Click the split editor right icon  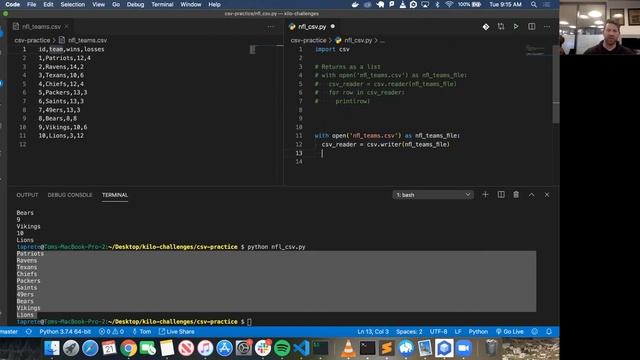(x=531, y=27)
